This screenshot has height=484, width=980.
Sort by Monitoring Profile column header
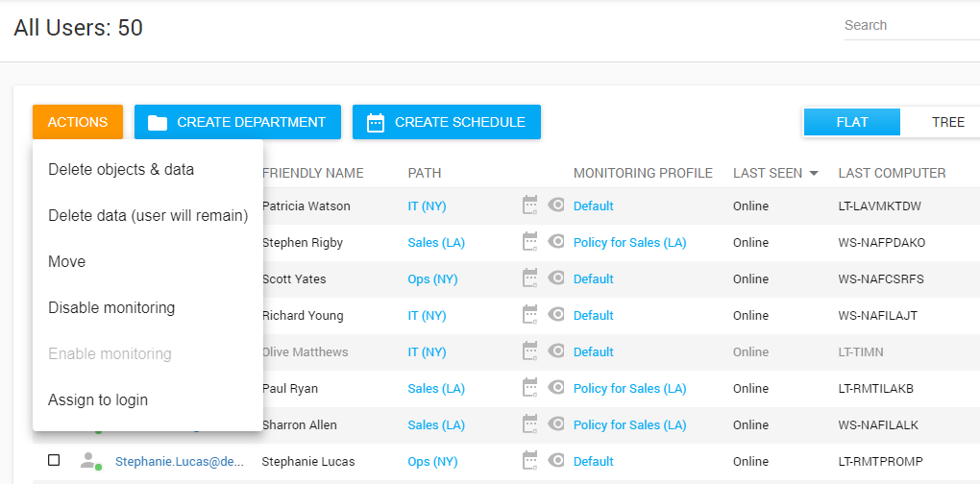click(x=643, y=173)
